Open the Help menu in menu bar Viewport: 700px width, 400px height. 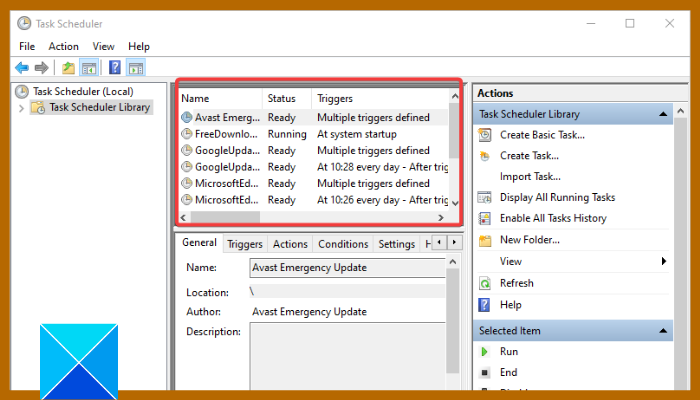139,46
